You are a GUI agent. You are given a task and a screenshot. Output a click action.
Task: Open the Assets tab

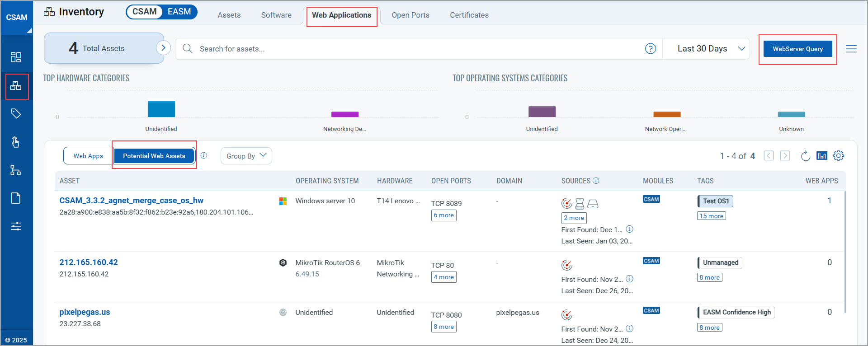[x=229, y=15]
